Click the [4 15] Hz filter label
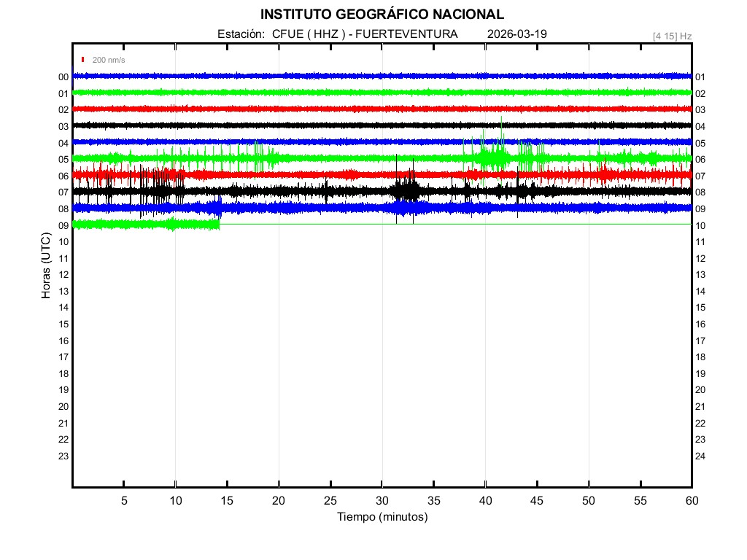The image size is (747, 560). tap(672, 36)
